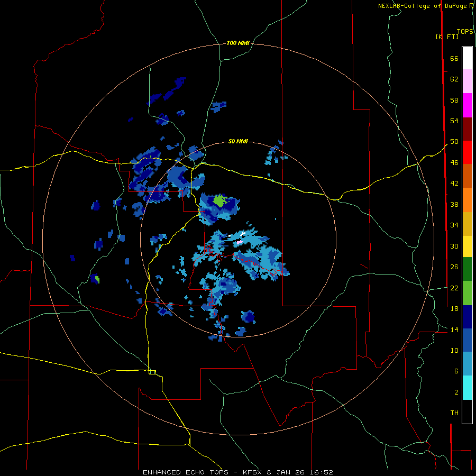Click the black TH threshold legend block

click(x=467, y=411)
